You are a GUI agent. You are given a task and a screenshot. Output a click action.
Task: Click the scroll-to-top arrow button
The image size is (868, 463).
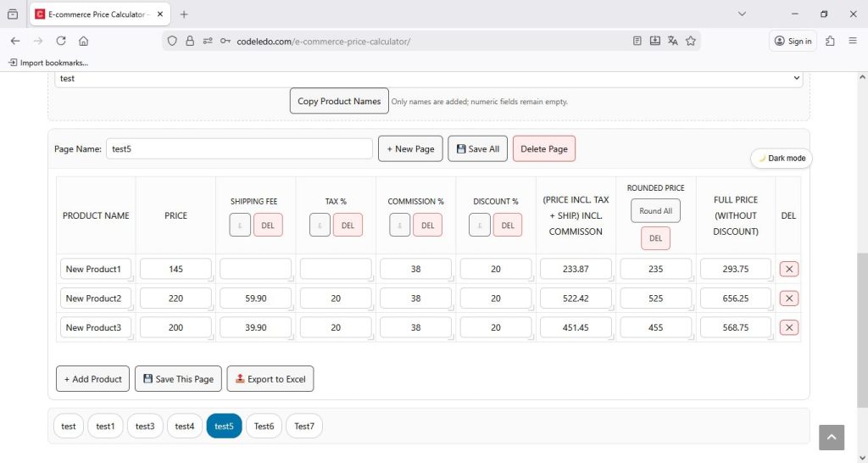(x=832, y=437)
